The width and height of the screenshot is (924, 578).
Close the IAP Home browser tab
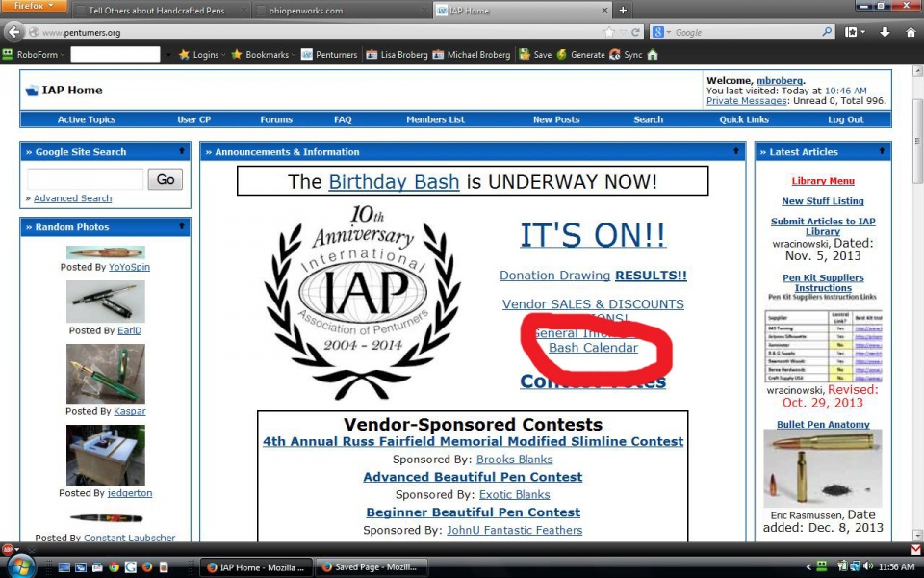(x=604, y=10)
